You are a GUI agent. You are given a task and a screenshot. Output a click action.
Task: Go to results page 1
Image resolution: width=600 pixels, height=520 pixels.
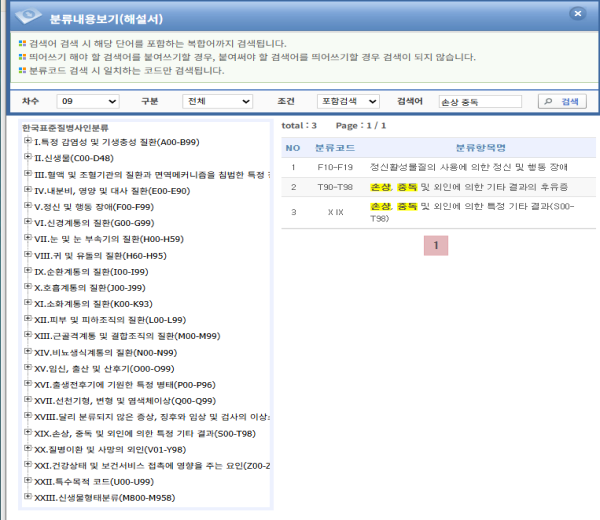436,246
